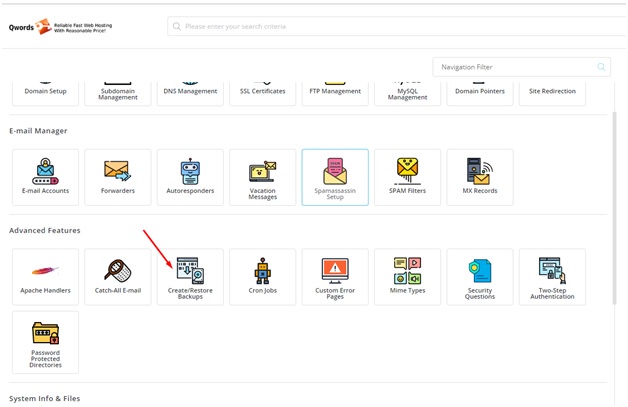This screenshot has width=628, height=407.
Task: Open Catch-All E-mail
Action: coord(117,276)
